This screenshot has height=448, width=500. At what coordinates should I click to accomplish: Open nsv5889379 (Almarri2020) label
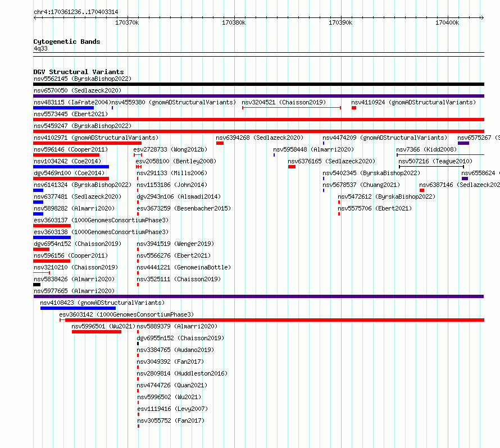pos(177,326)
